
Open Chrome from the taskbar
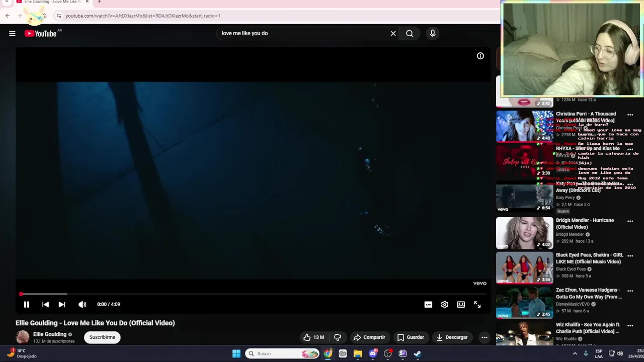[328, 353]
